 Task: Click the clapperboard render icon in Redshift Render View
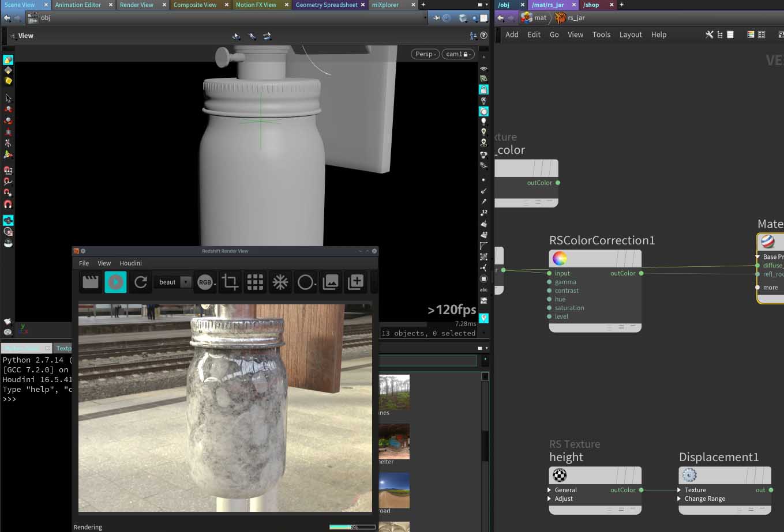[91, 282]
